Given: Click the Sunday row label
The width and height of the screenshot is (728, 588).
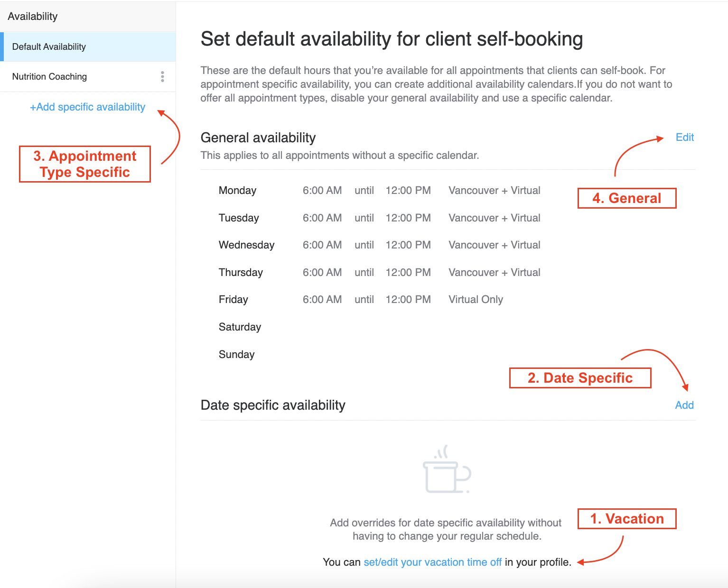Looking at the screenshot, I should [x=236, y=355].
